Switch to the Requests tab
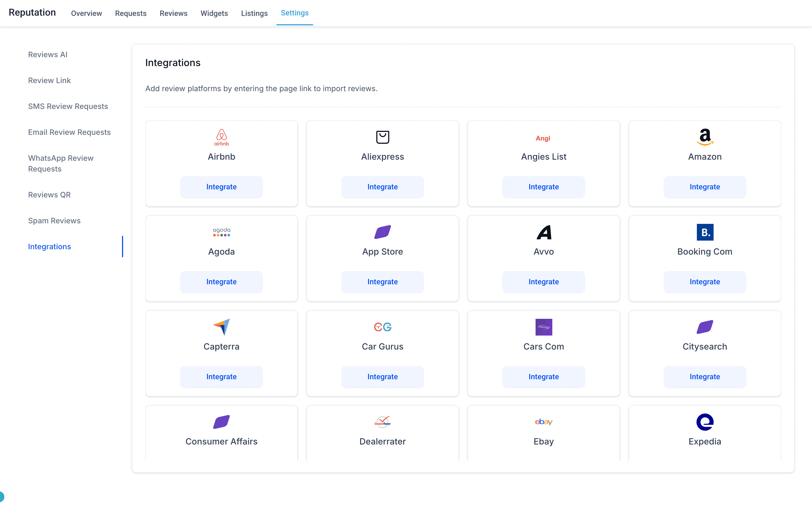This screenshot has height=513, width=812. point(130,13)
